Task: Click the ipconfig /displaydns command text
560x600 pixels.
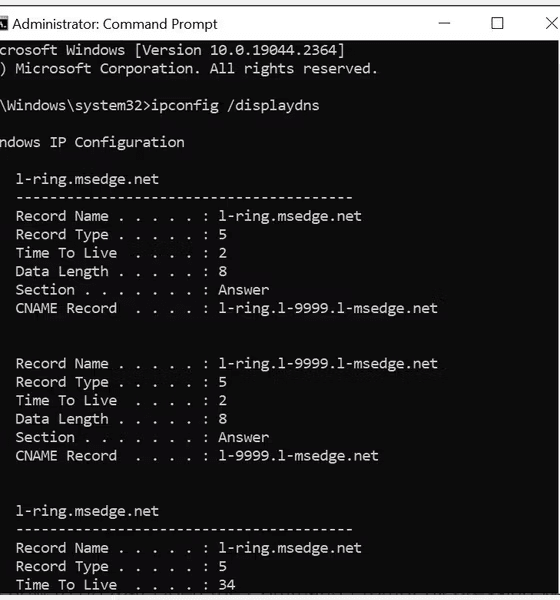Action: (235, 105)
